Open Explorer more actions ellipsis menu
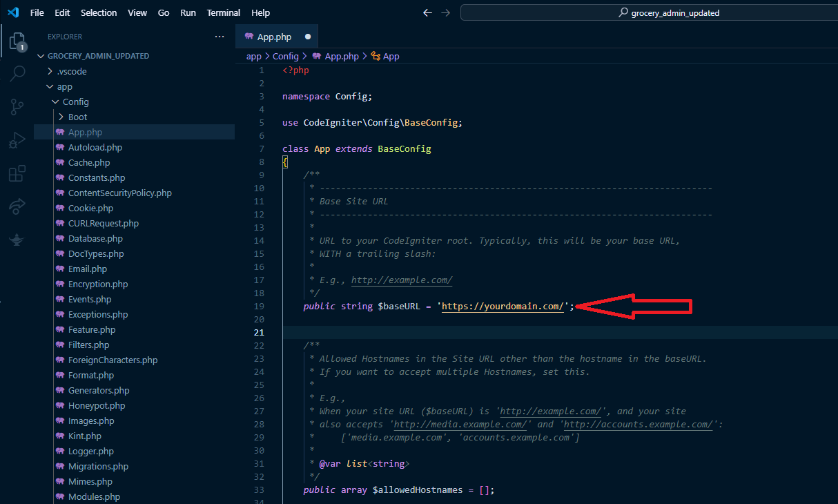The image size is (838, 504). point(220,37)
